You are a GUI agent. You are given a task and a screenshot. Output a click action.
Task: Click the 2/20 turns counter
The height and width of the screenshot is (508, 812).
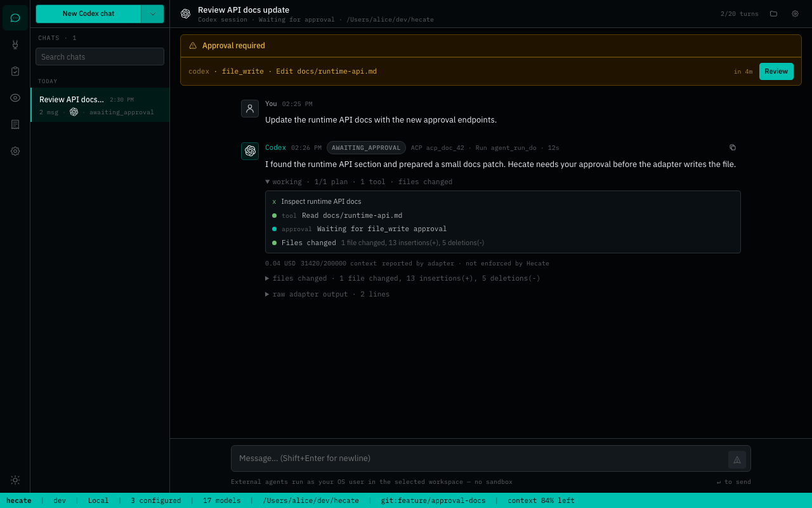coord(740,13)
